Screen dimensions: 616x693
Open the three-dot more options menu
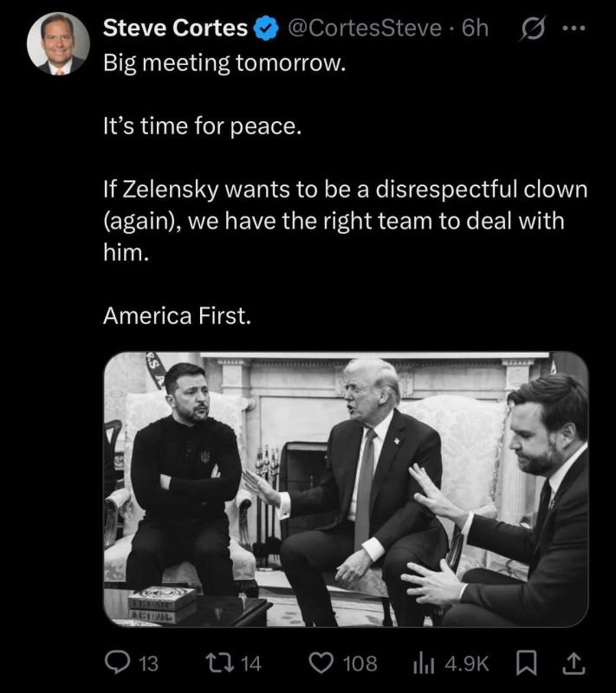click(x=574, y=29)
